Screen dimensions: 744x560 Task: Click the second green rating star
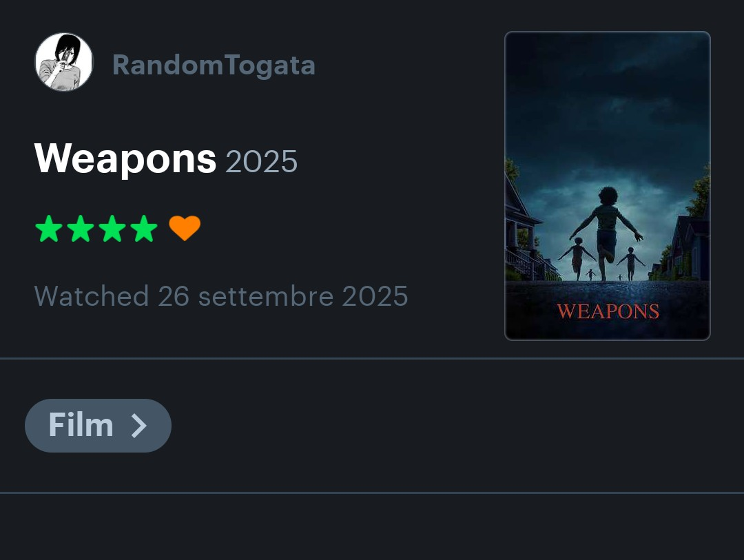(x=81, y=229)
